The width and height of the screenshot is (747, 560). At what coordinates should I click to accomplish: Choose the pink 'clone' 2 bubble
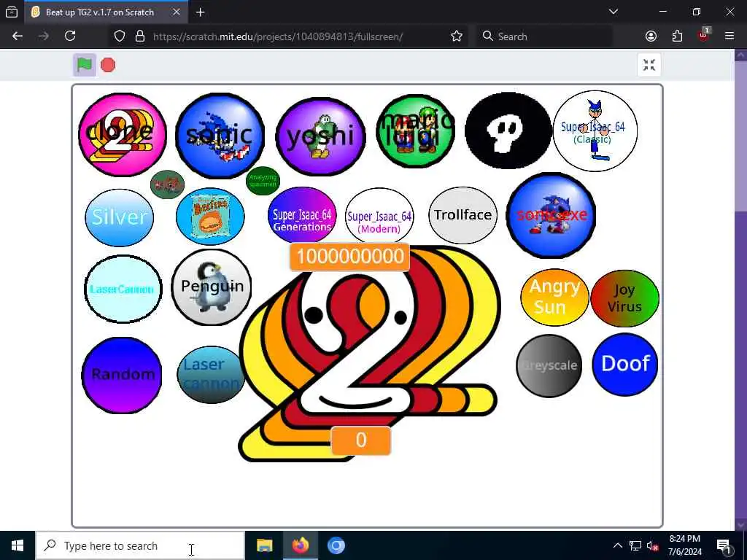click(123, 134)
